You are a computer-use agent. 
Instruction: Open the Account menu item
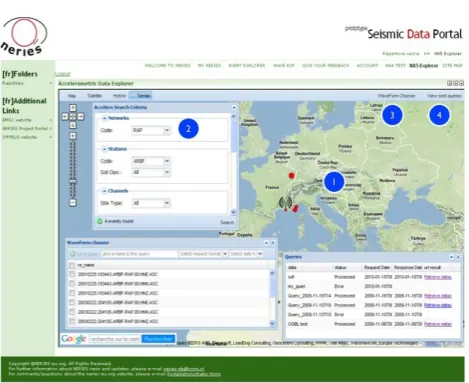367,66
